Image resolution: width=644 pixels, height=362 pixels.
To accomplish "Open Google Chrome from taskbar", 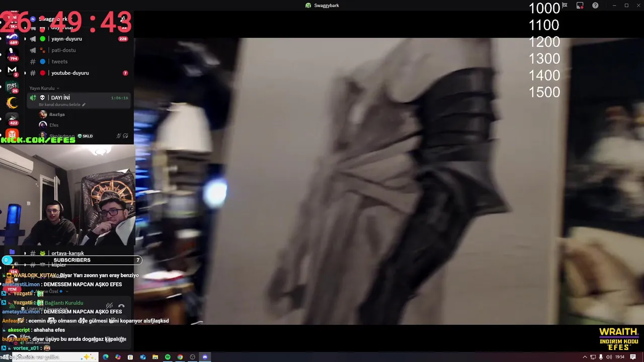I will coord(180,357).
